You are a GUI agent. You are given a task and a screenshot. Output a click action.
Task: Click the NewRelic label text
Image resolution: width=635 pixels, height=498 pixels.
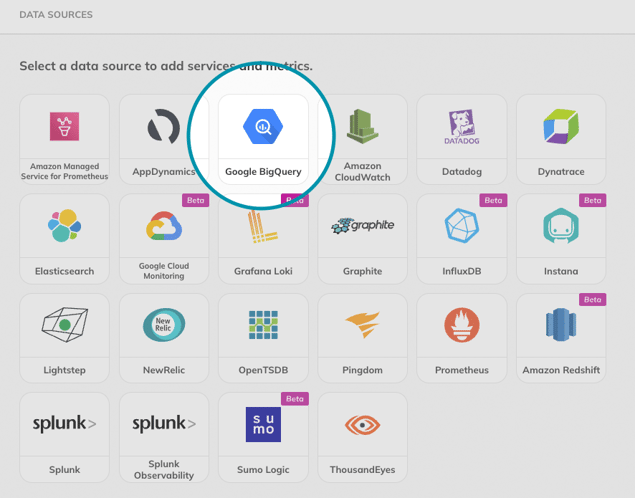tap(164, 370)
